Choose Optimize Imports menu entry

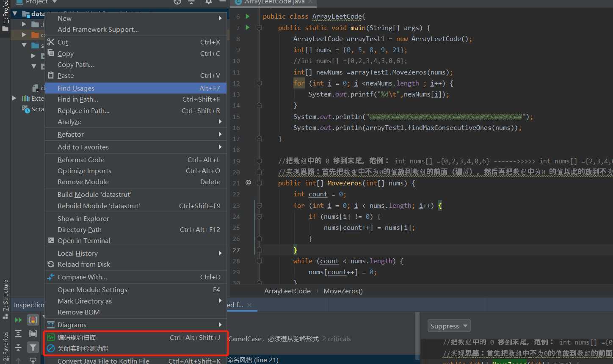point(136,171)
